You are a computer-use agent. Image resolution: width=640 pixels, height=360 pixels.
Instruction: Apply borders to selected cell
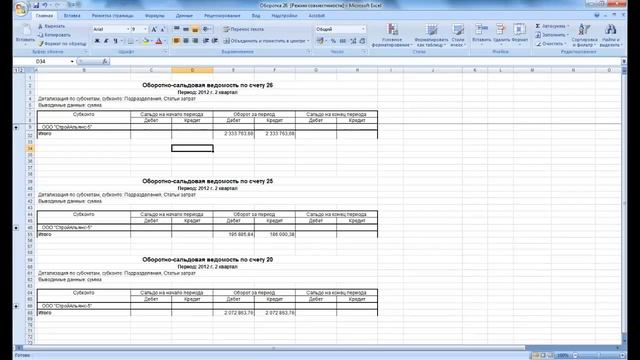pyautogui.click(x=130, y=41)
